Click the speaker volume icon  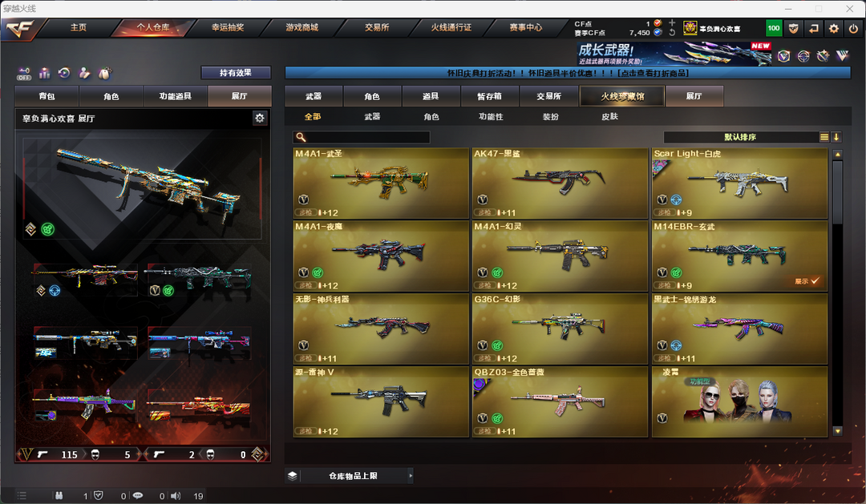tap(176, 495)
